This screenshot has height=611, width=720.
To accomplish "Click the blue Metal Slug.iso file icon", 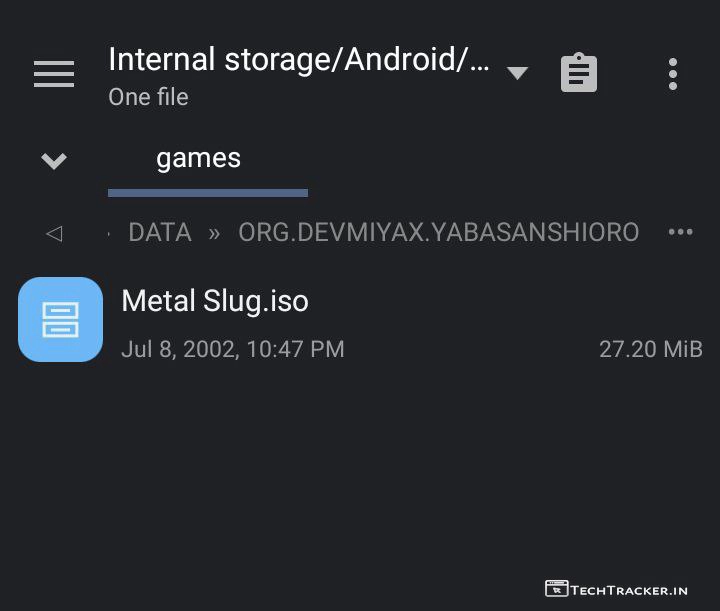I will (60, 319).
